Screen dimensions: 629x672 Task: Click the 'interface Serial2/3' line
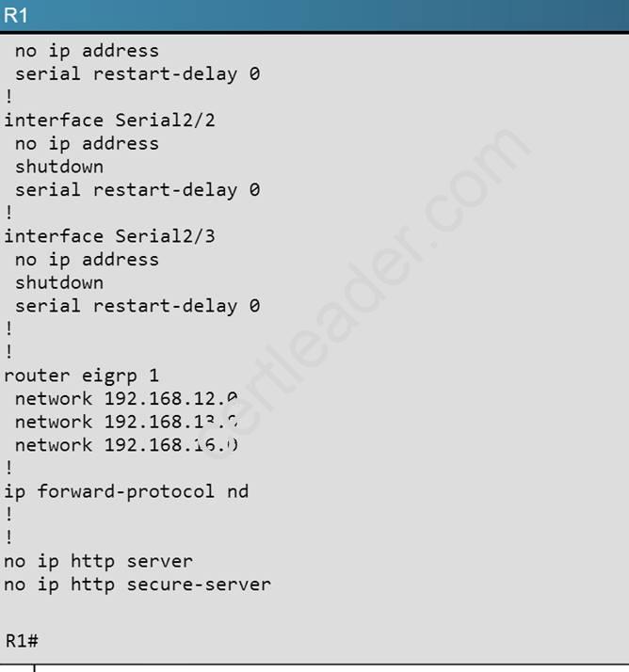[109, 236]
